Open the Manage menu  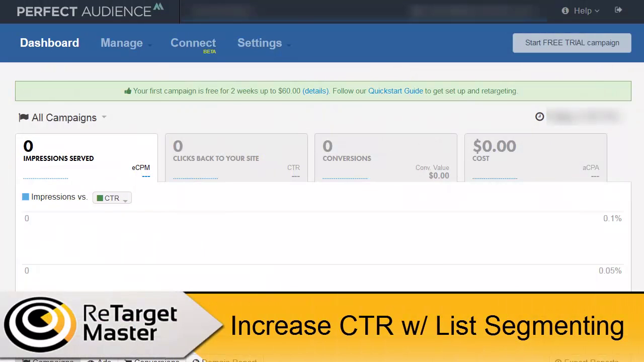pyautogui.click(x=126, y=43)
